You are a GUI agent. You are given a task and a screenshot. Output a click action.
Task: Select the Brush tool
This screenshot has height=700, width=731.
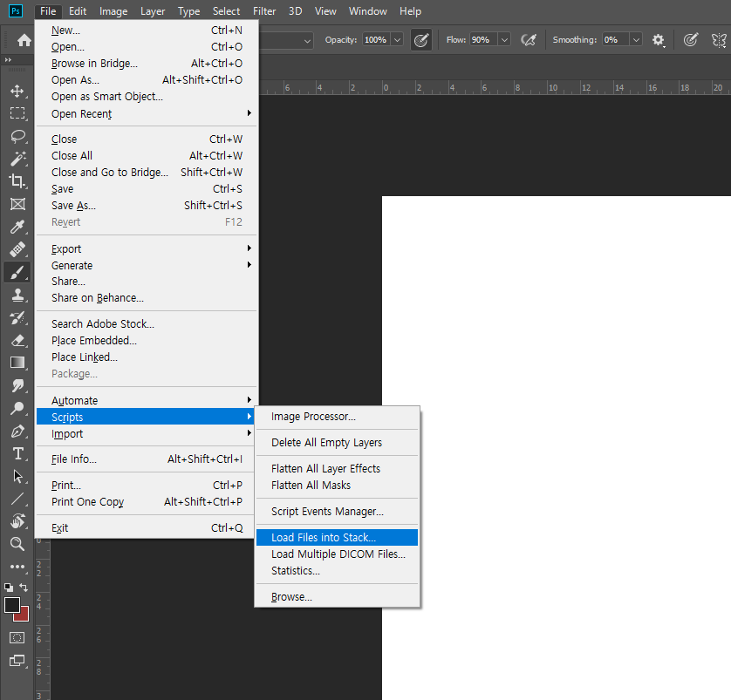(17, 273)
